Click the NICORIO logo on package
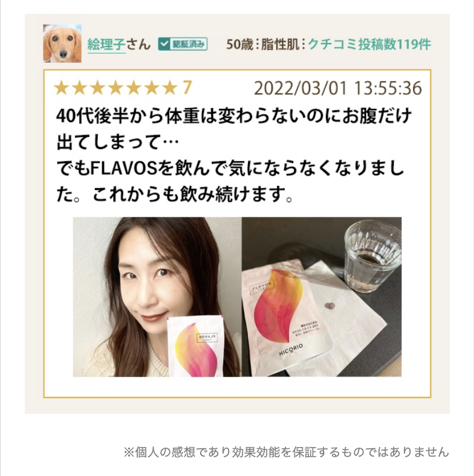474x476 pixels. [x=291, y=350]
